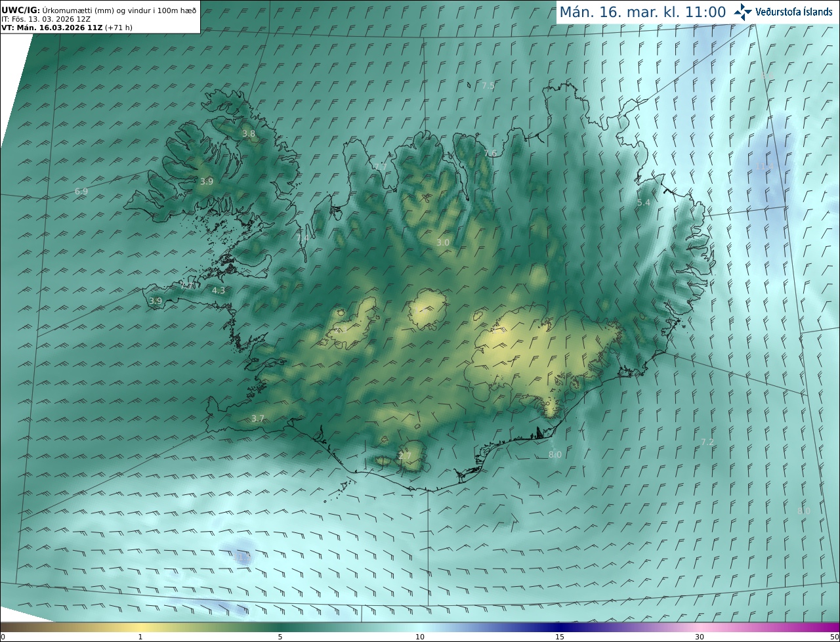Click the 3.0 value in north Iceland
The height and width of the screenshot is (642, 840).
[x=443, y=243]
